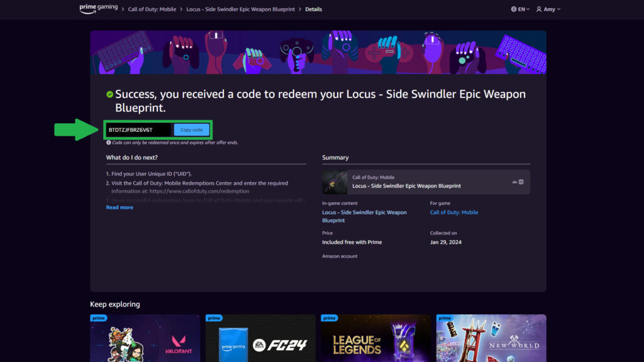Open the EA FC24 offer card
Viewport: 644px width, 362px height.
(x=260, y=338)
